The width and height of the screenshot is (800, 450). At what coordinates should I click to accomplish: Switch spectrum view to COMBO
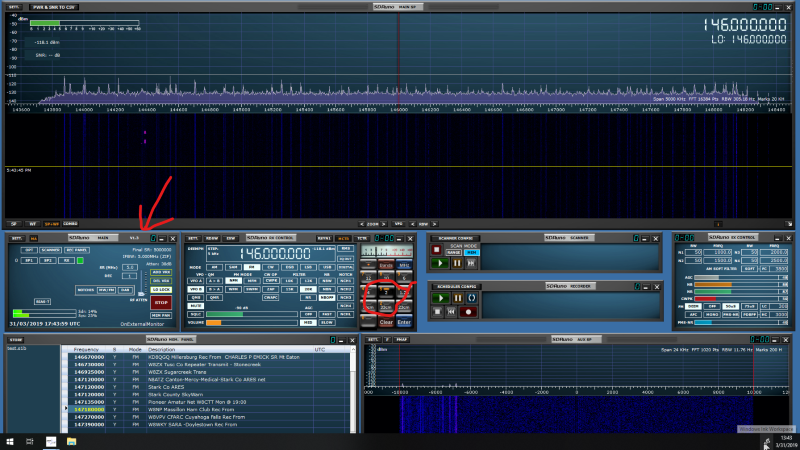70,224
